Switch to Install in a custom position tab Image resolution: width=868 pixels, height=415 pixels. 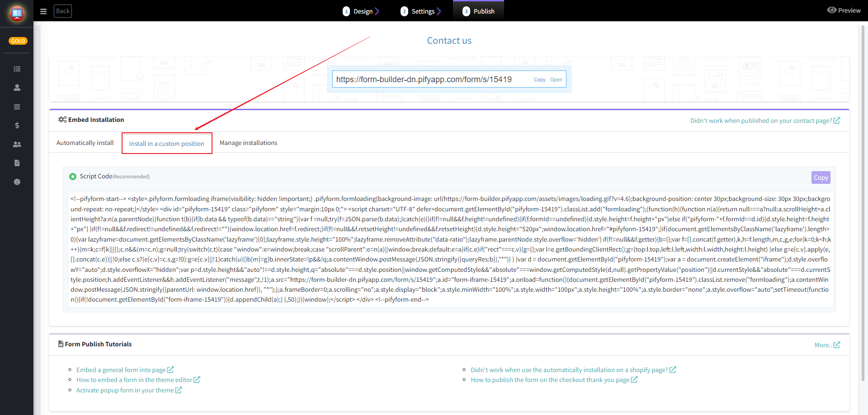point(167,144)
